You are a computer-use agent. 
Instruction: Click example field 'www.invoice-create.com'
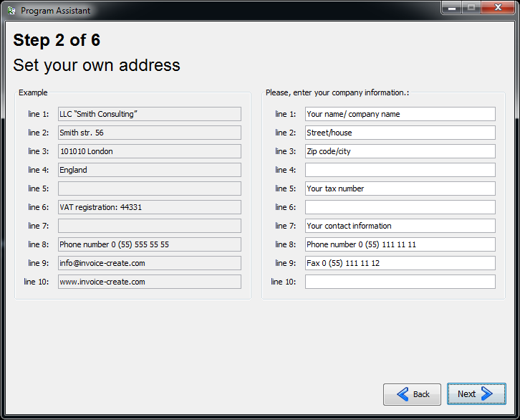pyautogui.click(x=150, y=282)
